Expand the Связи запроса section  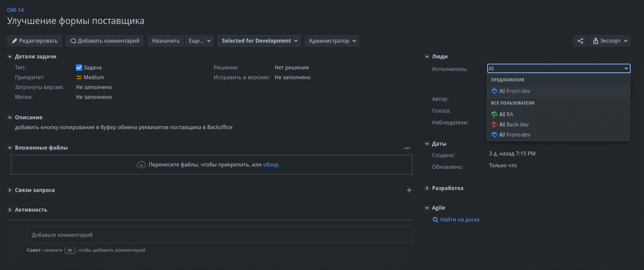click(10, 190)
